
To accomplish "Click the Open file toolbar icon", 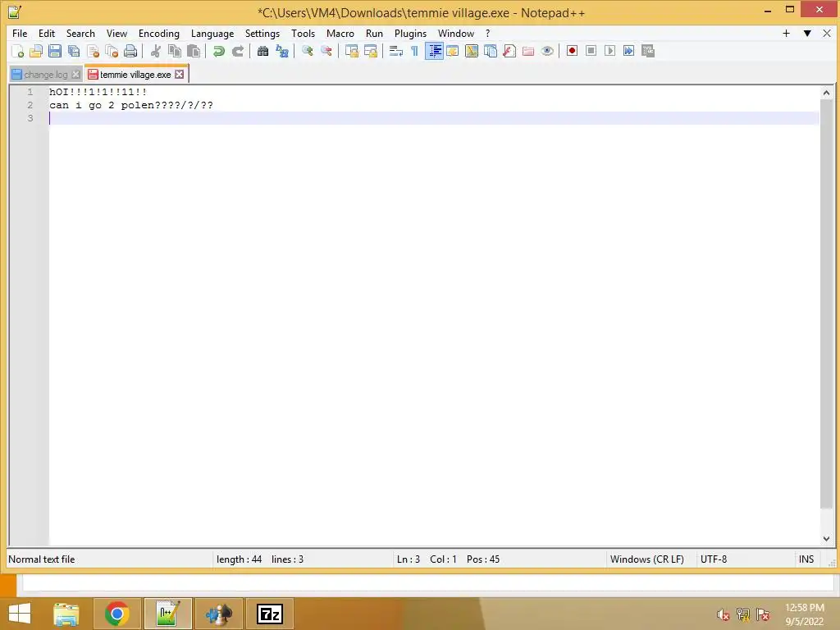I will 36,51.
